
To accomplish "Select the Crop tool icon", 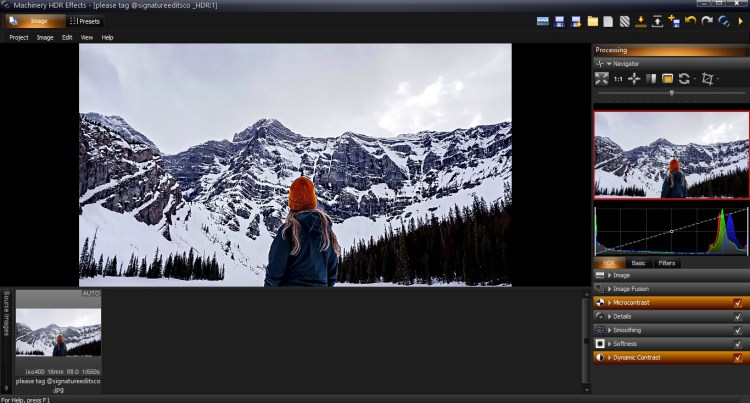I will click(709, 78).
